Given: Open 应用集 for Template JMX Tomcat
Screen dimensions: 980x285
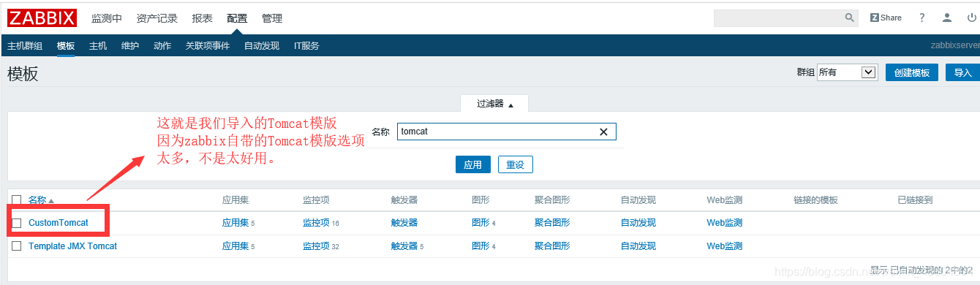Looking at the screenshot, I should (x=235, y=246).
